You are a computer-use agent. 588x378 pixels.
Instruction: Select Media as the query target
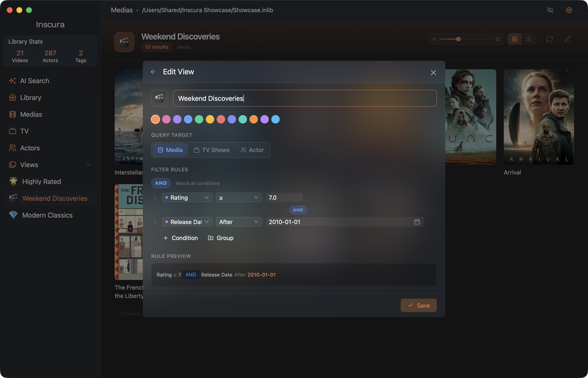point(170,150)
